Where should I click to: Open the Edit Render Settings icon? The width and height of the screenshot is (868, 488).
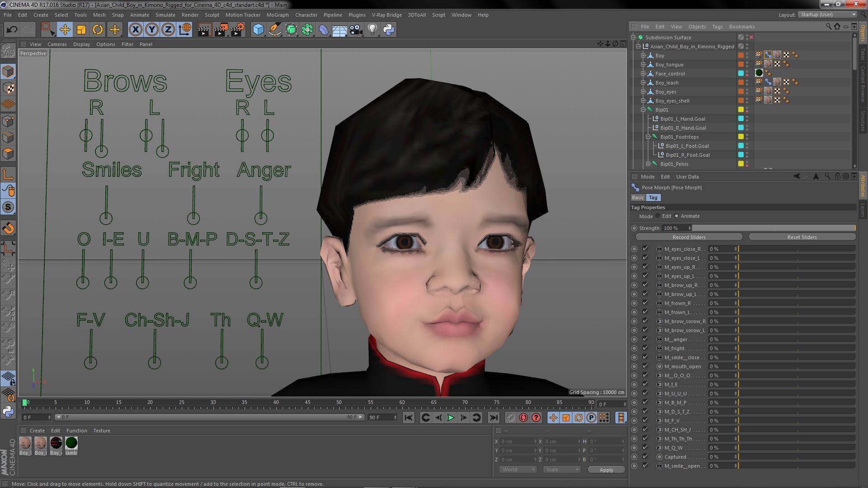coord(238,30)
